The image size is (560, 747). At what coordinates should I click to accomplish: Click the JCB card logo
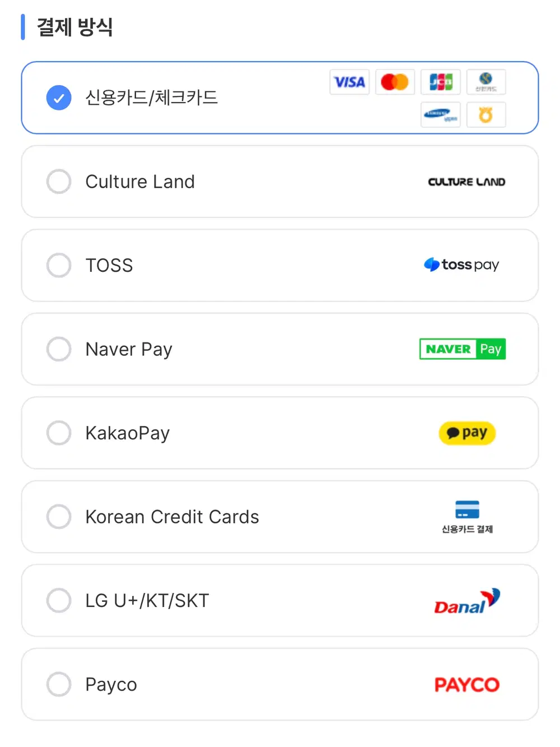coord(441,82)
